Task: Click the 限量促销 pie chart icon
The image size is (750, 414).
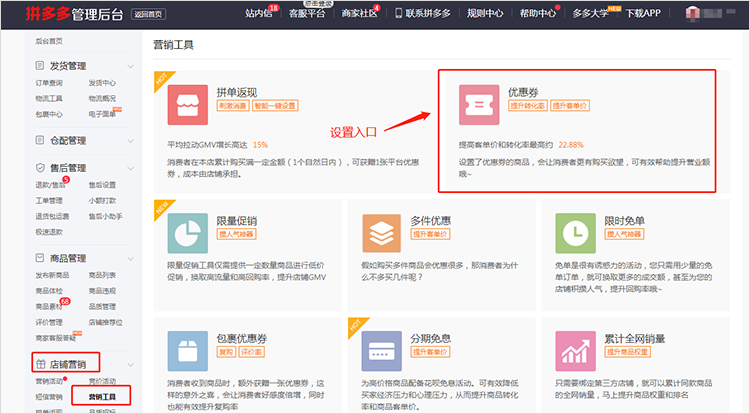Action: pos(188,233)
